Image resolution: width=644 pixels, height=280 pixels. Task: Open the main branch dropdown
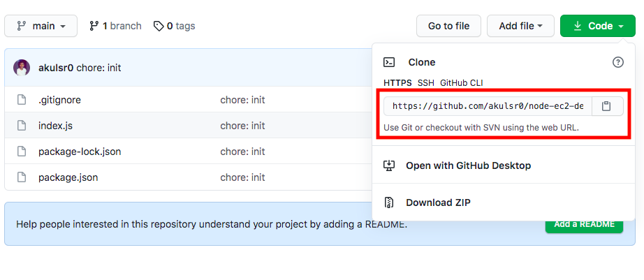(x=41, y=26)
